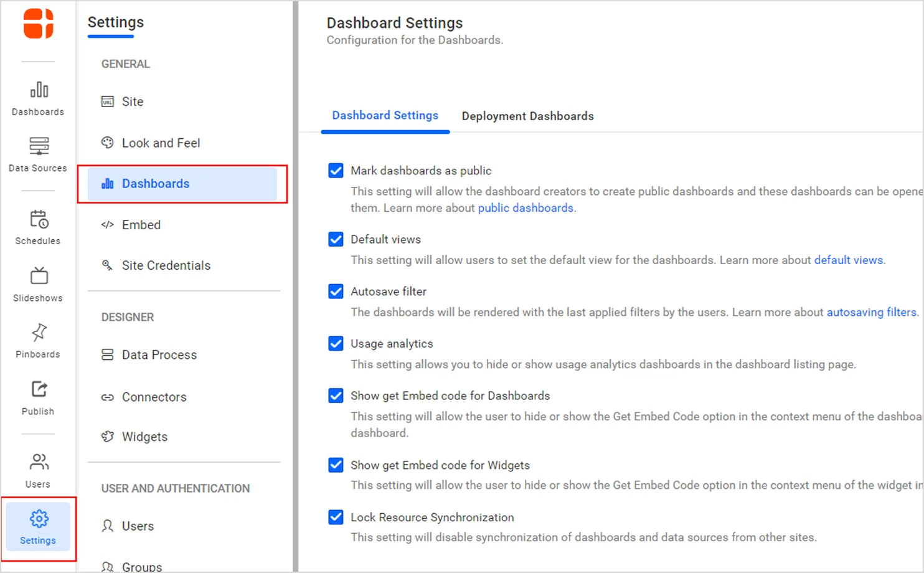Click the Dashboard Settings page title
This screenshot has width=924, height=573.
[395, 23]
